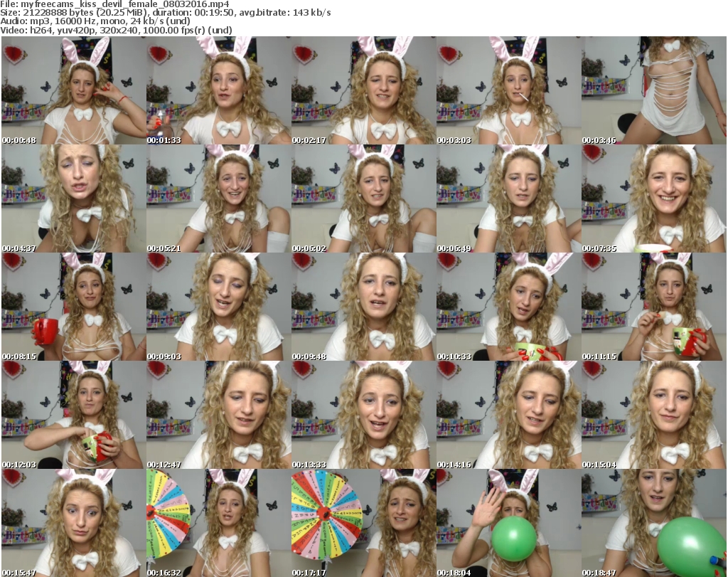
Task: Click the yellow prize wheel frame at 00:16:32
Action: [218, 523]
